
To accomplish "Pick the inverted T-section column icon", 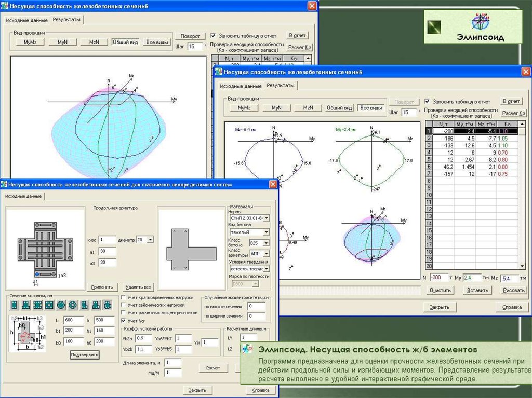I will 25,305.
